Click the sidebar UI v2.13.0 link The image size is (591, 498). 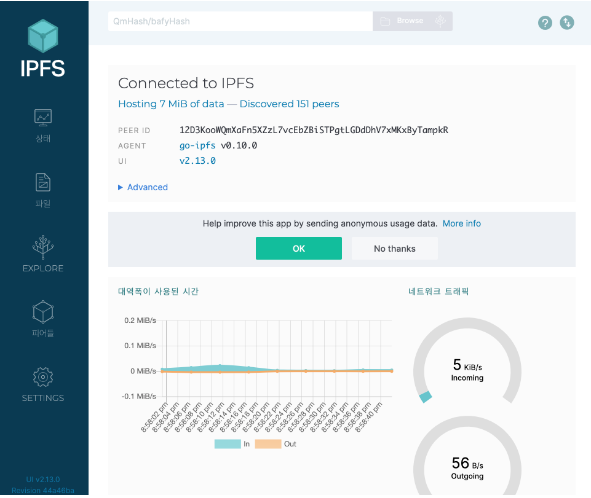click(x=43, y=480)
